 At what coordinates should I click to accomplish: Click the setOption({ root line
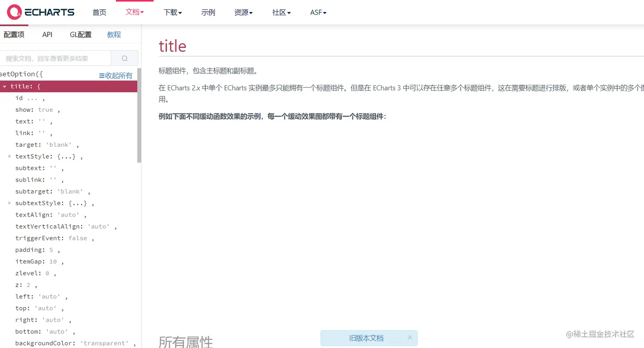[x=21, y=74]
